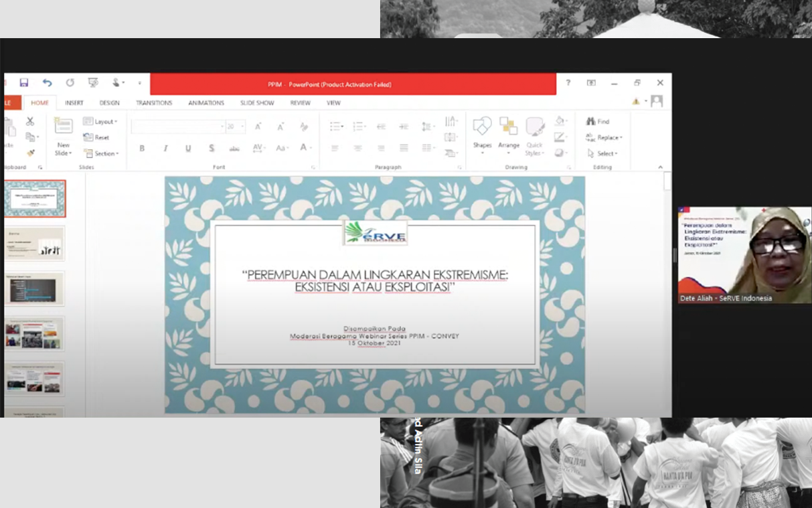
Task: Click Find in the Editing group
Action: [x=598, y=122]
